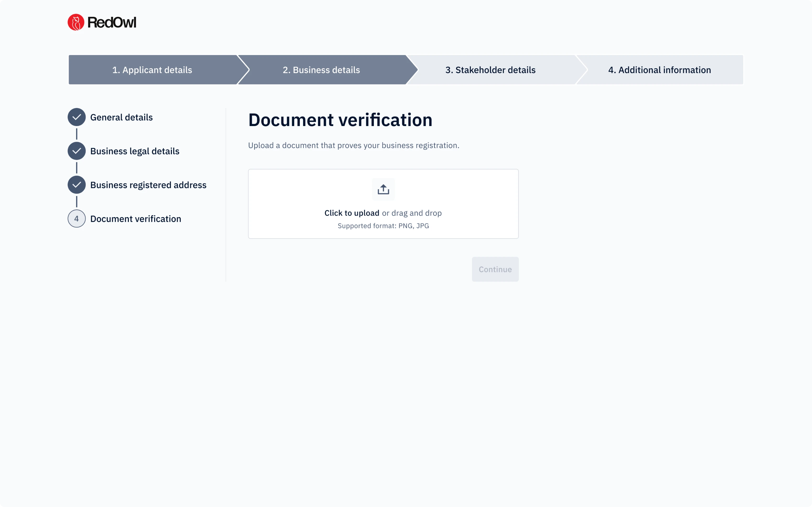Click the business registration instruction text

pos(354,145)
